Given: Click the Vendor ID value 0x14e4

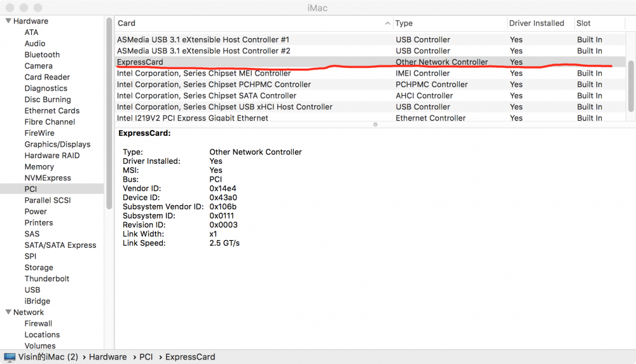Looking at the screenshot, I should point(223,189).
